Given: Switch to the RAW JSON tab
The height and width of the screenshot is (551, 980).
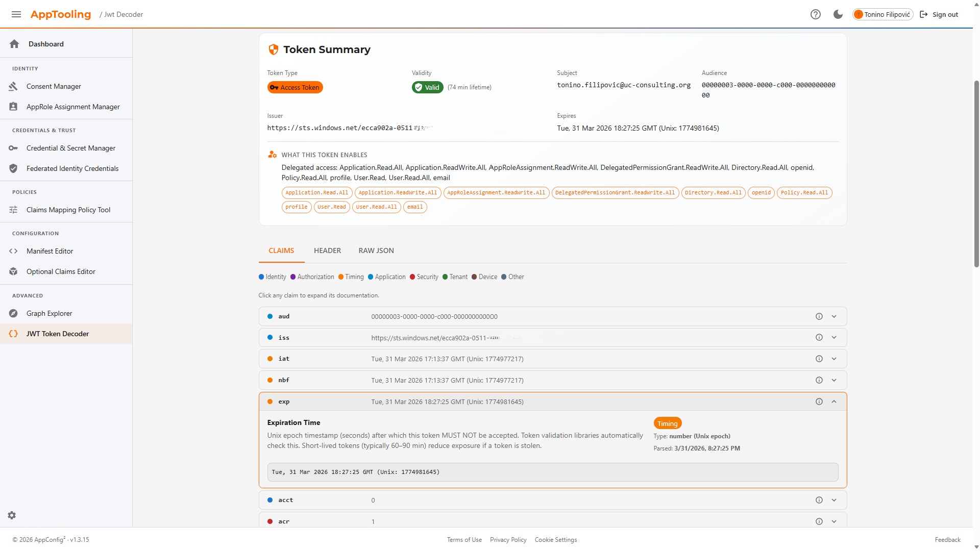Looking at the screenshot, I should (376, 251).
